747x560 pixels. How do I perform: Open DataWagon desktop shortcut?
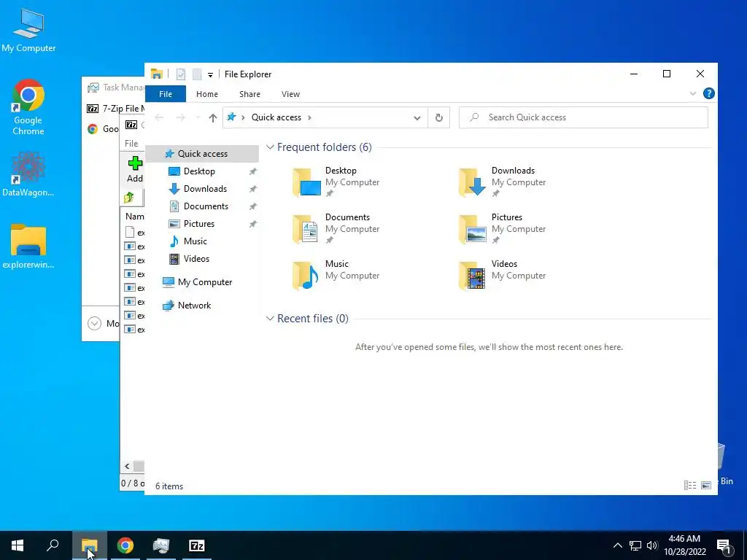[x=28, y=174]
